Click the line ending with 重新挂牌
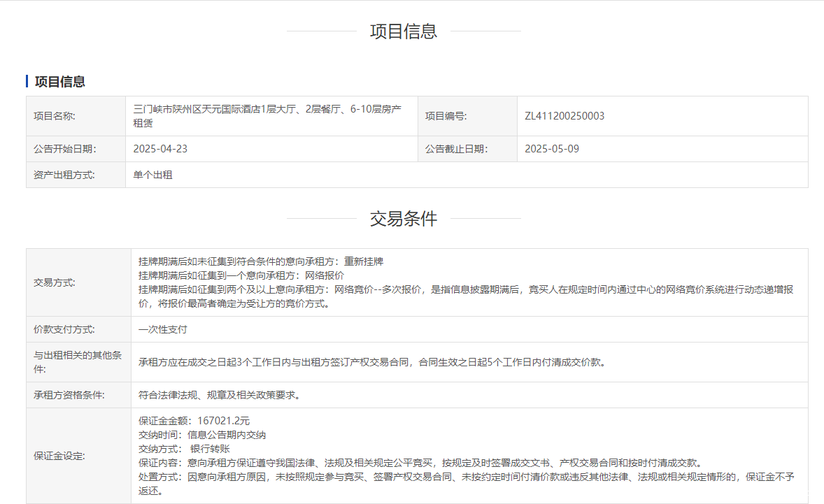824x504 pixels. pyautogui.click(x=261, y=261)
